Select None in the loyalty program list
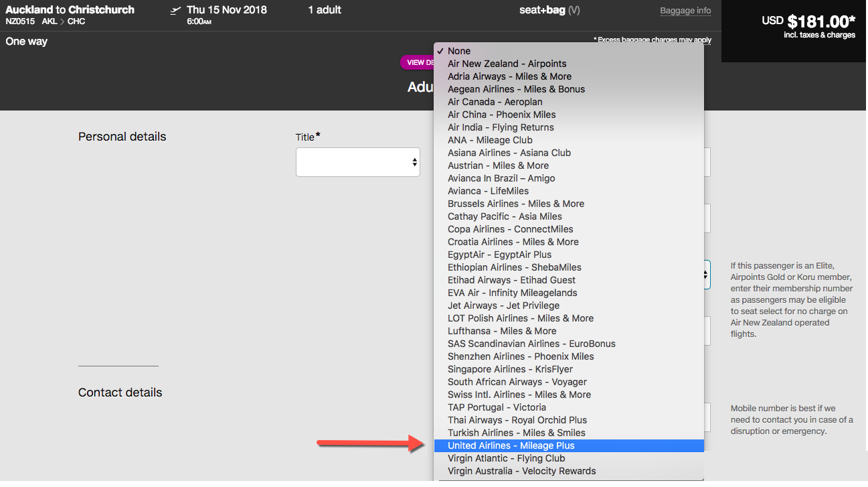The image size is (868, 487). point(569,51)
